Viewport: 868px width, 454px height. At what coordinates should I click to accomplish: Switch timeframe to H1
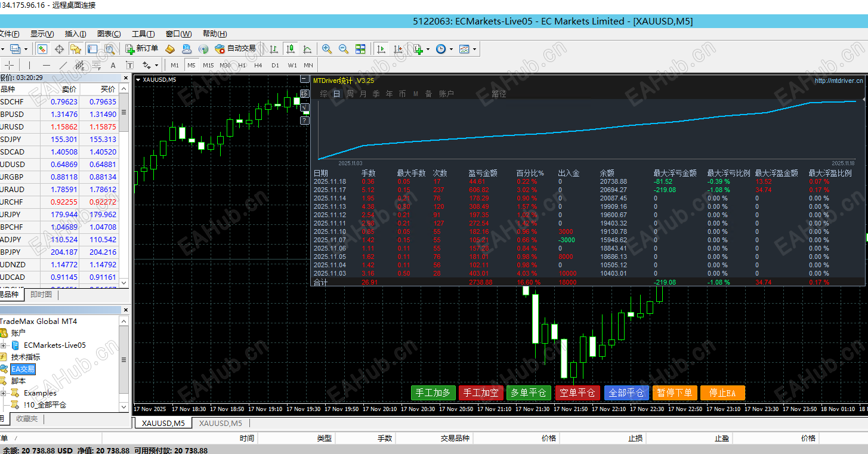pyautogui.click(x=242, y=65)
